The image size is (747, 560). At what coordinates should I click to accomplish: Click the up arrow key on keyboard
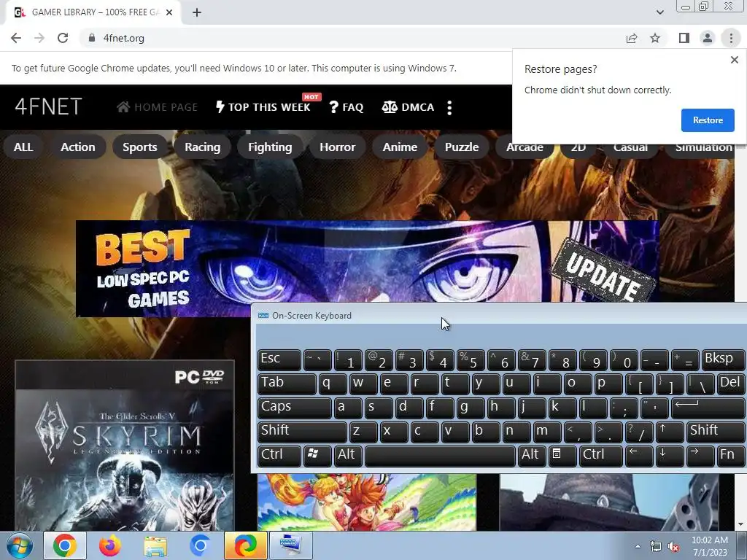(670, 432)
